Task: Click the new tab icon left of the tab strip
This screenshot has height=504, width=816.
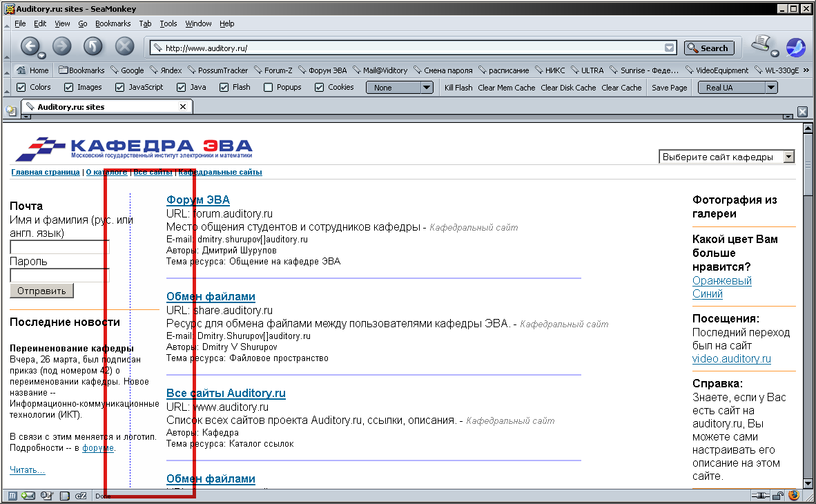Action: tap(11, 110)
